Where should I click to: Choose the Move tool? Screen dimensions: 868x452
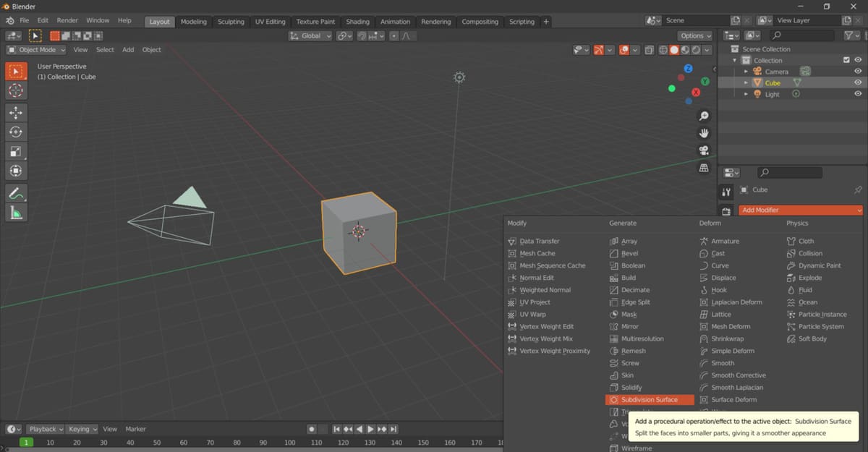(x=16, y=112)
